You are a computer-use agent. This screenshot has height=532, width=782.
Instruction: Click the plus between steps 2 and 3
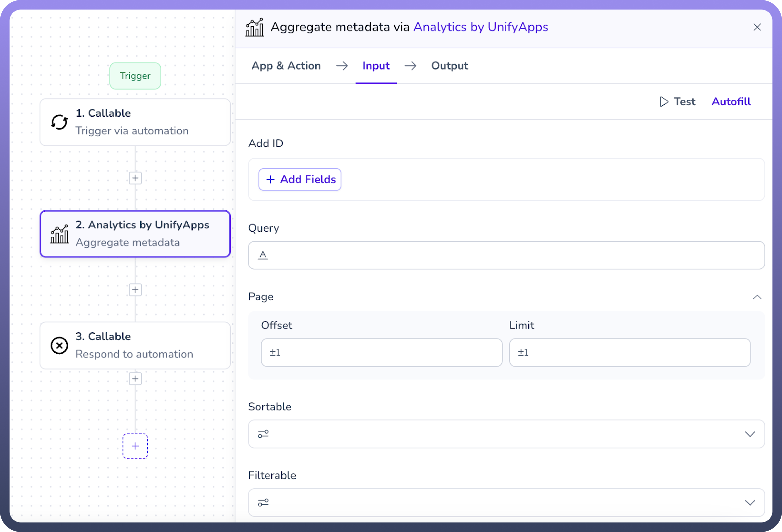pyautogui.click(x=135, y=290)
